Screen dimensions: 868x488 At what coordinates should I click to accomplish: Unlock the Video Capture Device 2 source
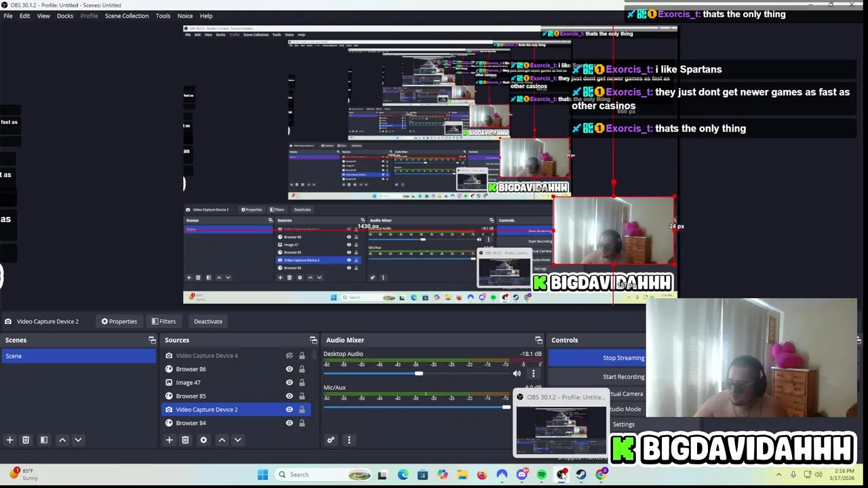click(302, 409)
